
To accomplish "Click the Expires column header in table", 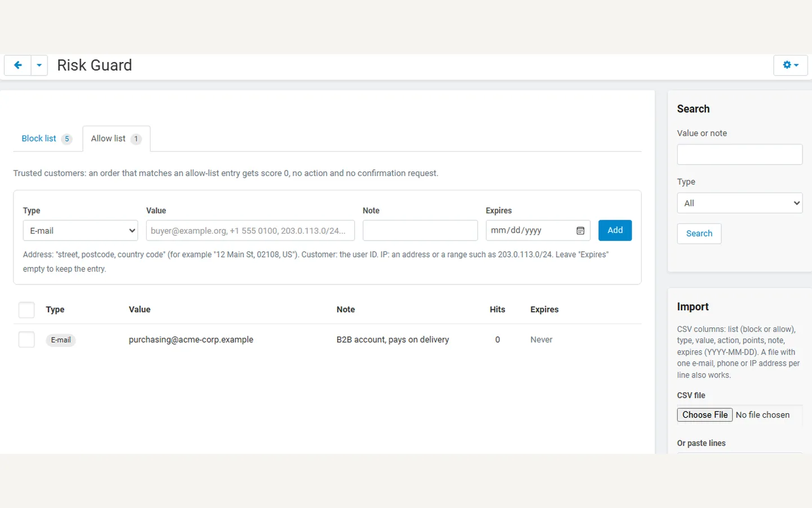I will [x=544, y=309].
